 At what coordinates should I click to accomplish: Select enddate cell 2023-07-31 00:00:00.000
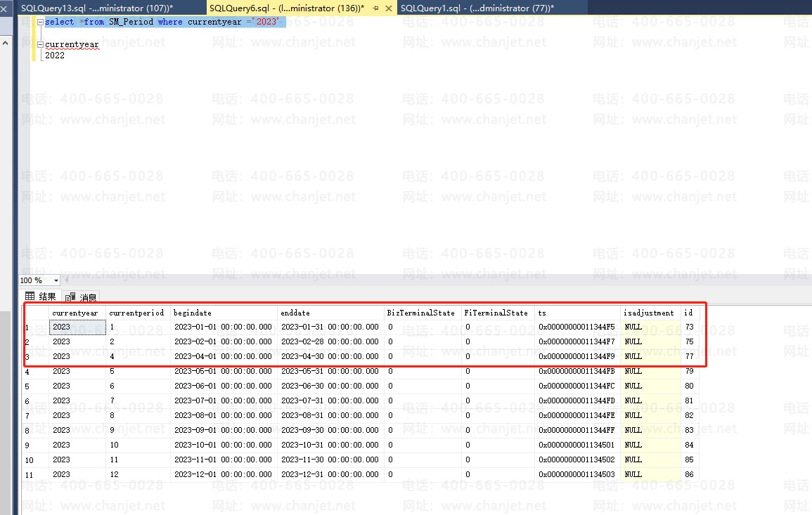331,400
